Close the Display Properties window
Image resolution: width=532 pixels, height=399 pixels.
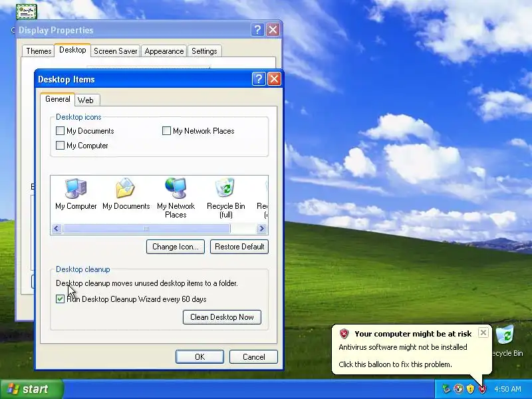click(x=273, y=30)
